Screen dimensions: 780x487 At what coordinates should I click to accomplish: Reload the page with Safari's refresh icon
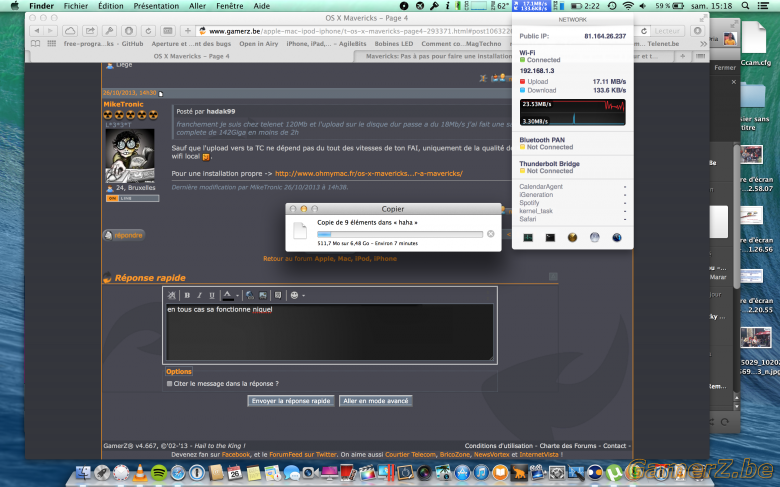pyautogui.click(x=148, y=31)
